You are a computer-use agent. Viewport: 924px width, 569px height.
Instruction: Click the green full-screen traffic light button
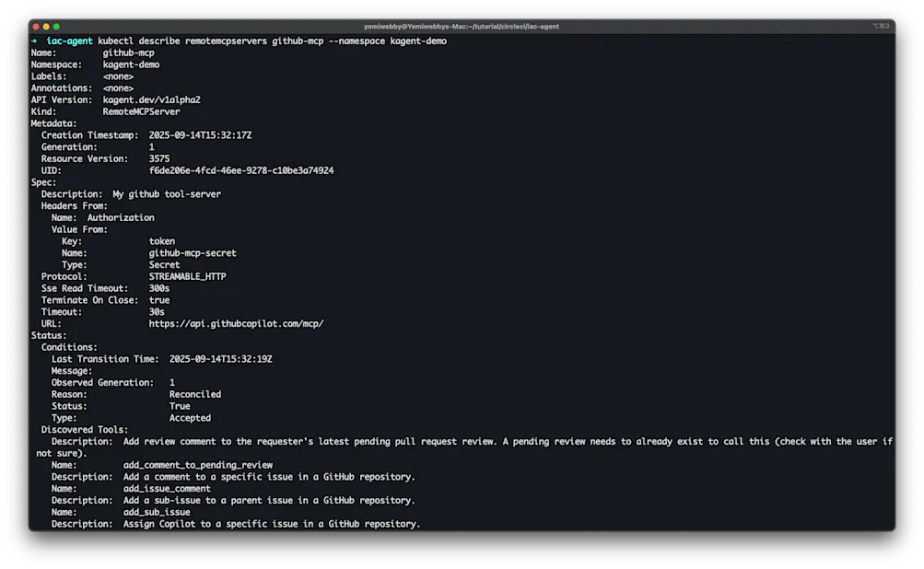(57, 29)
